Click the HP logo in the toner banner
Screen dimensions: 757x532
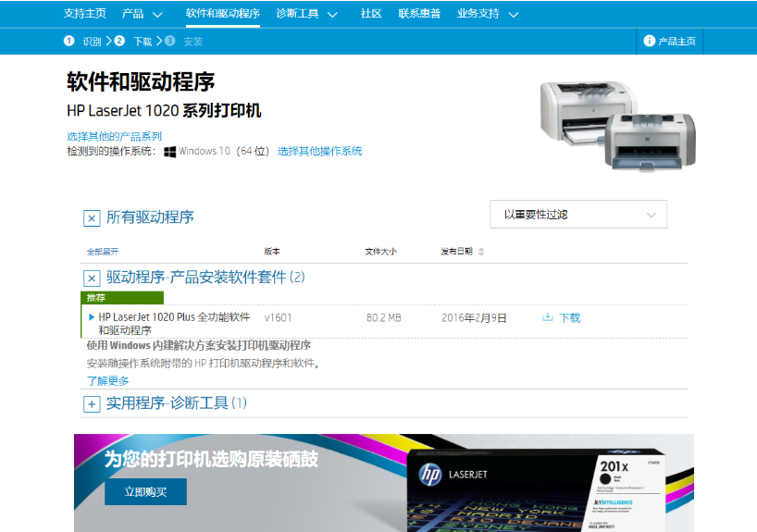(429, 476)
